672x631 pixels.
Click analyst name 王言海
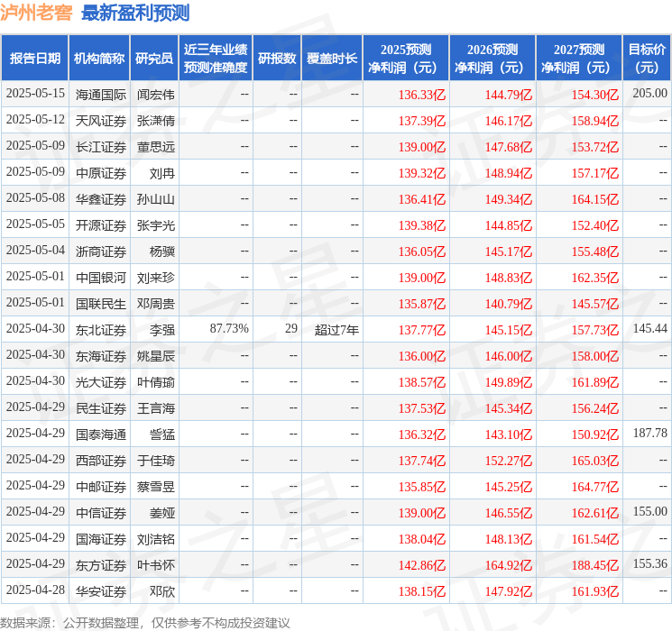(x=156, y=408)
